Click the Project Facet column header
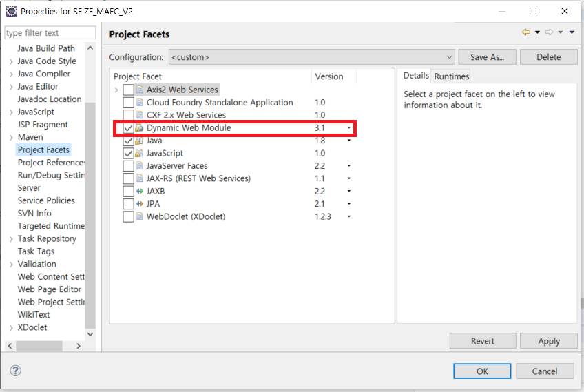The width and height of the screenshot is (584, 392). tap(211, 76)
